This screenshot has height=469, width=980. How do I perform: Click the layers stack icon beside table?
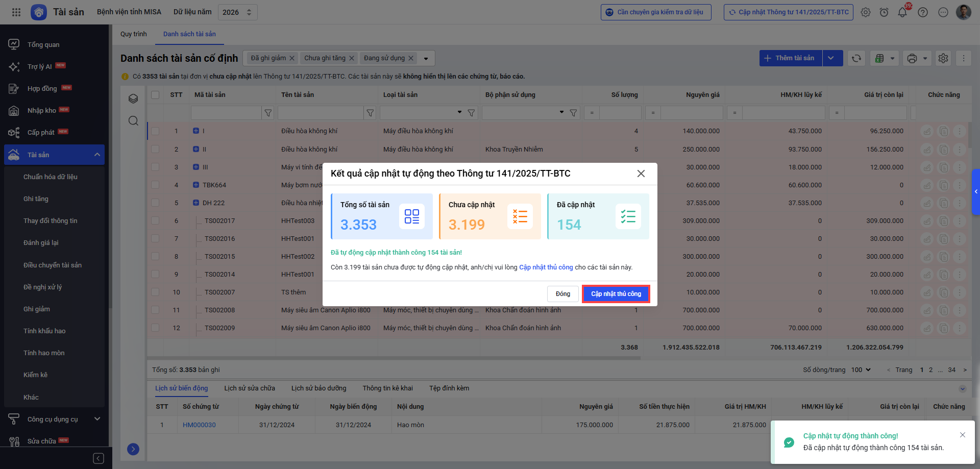(x=133, y=98)
